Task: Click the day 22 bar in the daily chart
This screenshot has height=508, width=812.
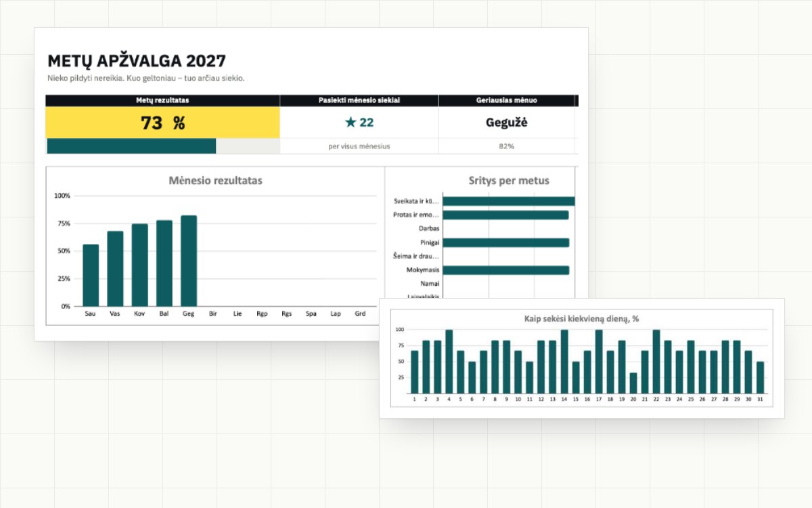Action: click(x=656, y=362)
